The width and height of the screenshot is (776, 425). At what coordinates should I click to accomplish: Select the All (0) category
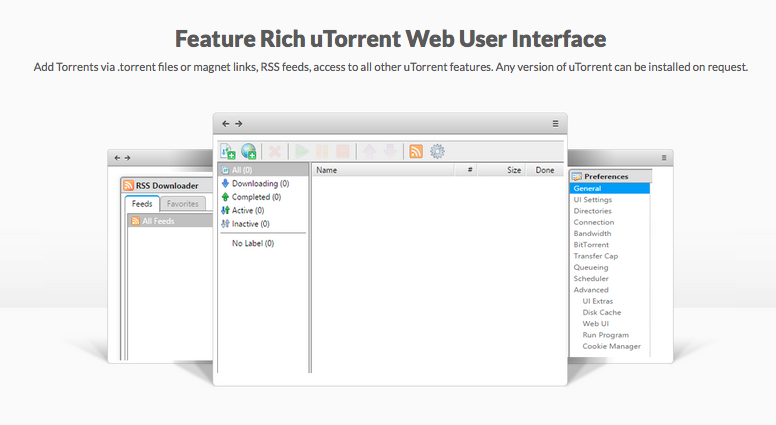[x=263, y=170]
